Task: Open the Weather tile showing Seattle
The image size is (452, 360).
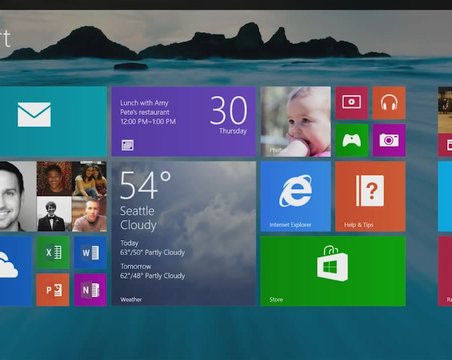Action: click(x=184, y=234)
